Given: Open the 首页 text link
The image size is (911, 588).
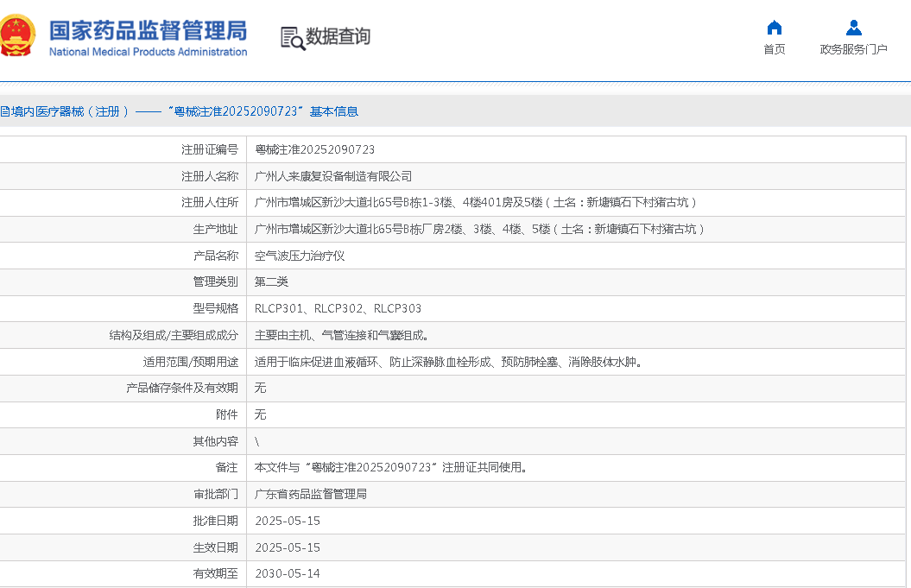Looking at the screenshot, I should [774, 49].
